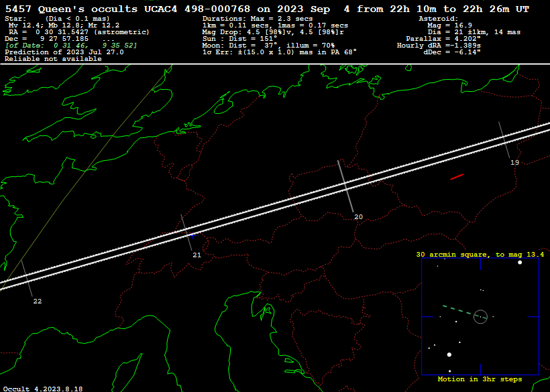Click the 'Durations: Max = 2.3 secs' line
550x392 pixels.
click(258, 19)
